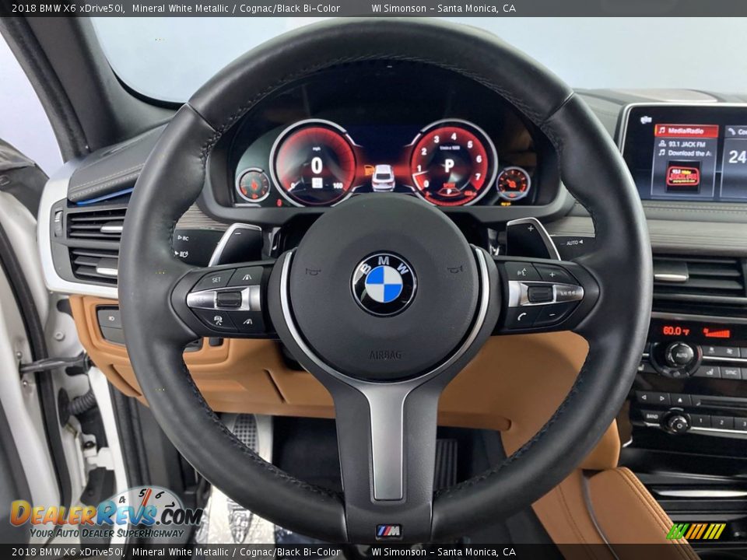Tap the left silver rocker switch on the wheel
This screenshot has width=747, height=560.
click(223, 299)
